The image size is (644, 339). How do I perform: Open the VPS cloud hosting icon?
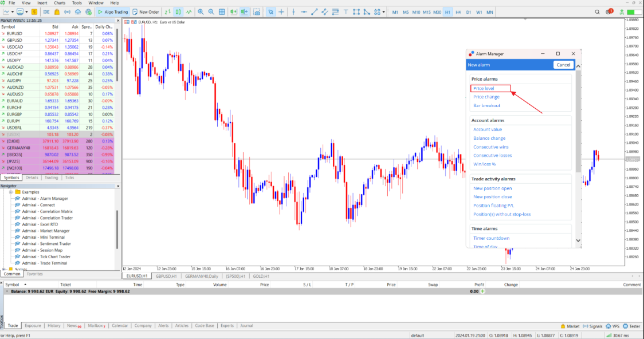coord(77,12)
